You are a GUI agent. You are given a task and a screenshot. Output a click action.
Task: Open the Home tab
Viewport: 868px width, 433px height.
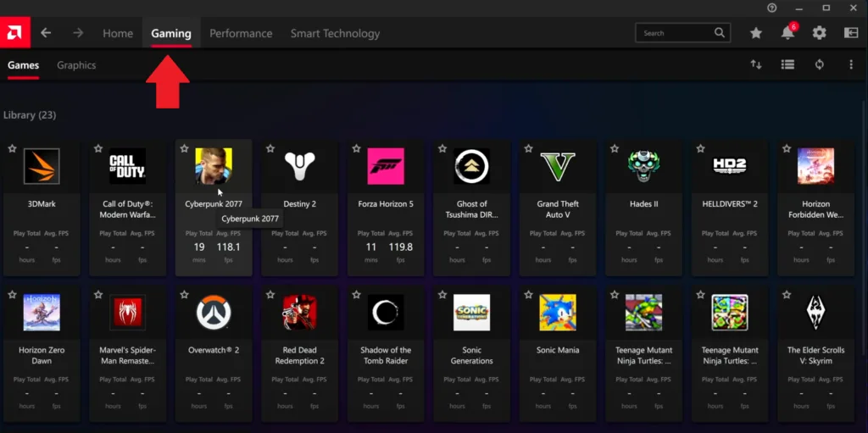(118, 33)
